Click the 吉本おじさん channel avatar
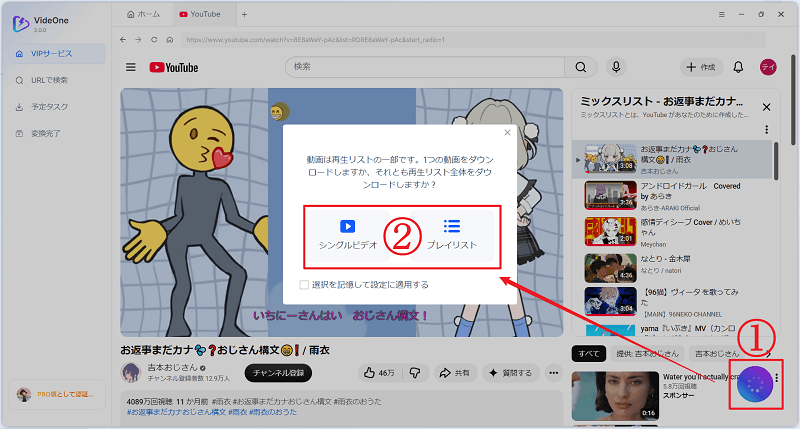Screen dimensions: 800x429 click(x=131, y=372)
